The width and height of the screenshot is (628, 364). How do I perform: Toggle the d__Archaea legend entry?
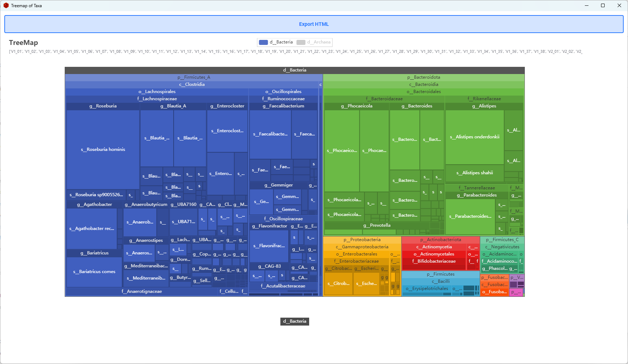tap(314, 42)
